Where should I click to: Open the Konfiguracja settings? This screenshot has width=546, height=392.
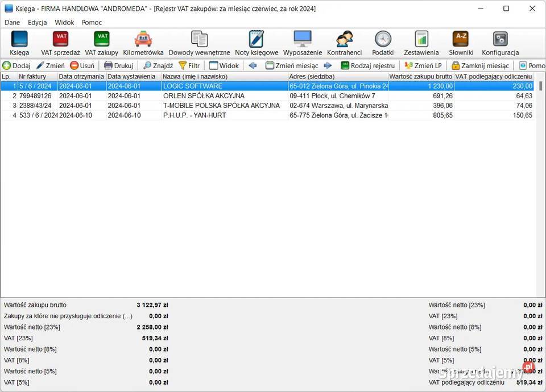click(x=500, y=43)
